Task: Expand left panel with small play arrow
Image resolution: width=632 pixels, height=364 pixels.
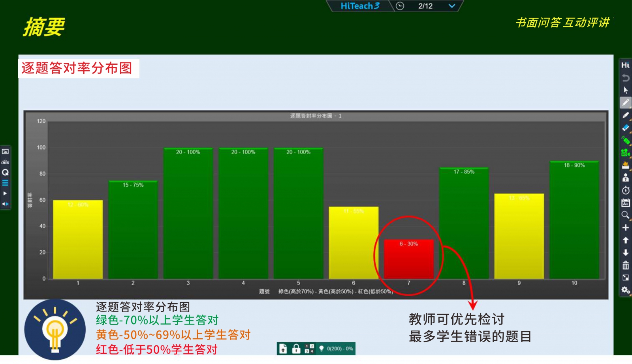Action: point(5,193)
